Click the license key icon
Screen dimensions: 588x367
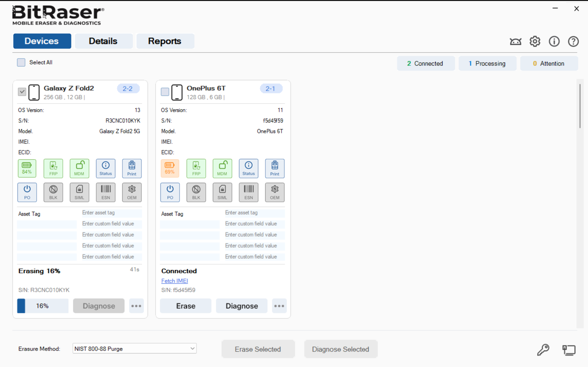tap(543, 350)
